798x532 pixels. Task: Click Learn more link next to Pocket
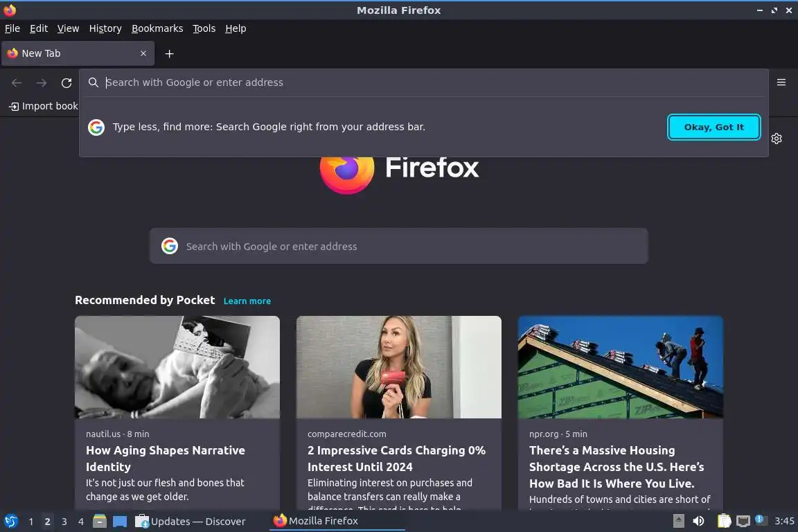(247, 301)
